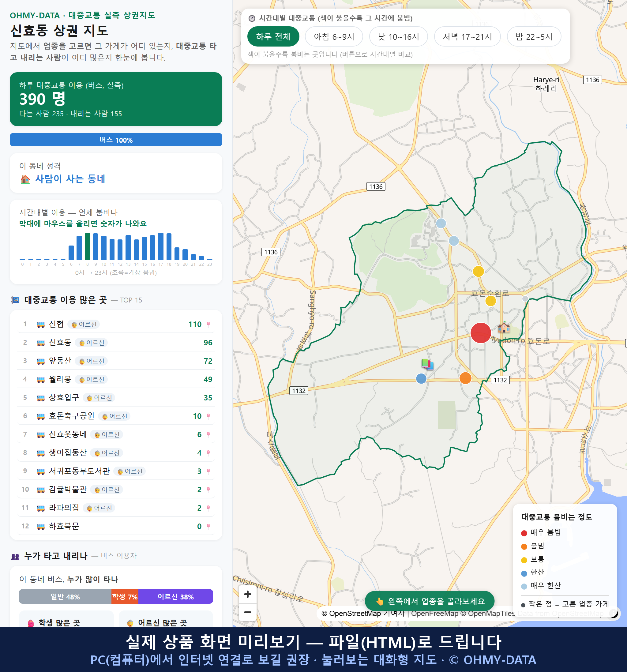Zoom out on the map
The height and width of the screenshot is (672, 627).
click(x=247, y=612)
